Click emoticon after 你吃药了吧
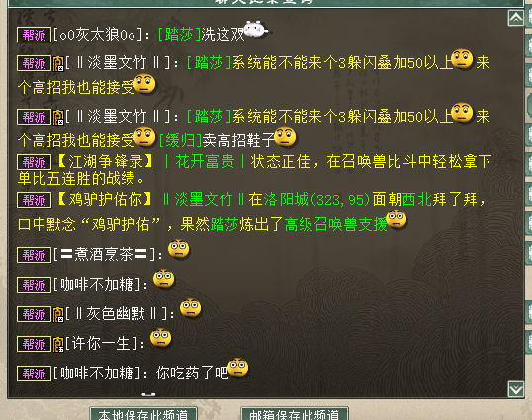 click(x=238, y=368)
